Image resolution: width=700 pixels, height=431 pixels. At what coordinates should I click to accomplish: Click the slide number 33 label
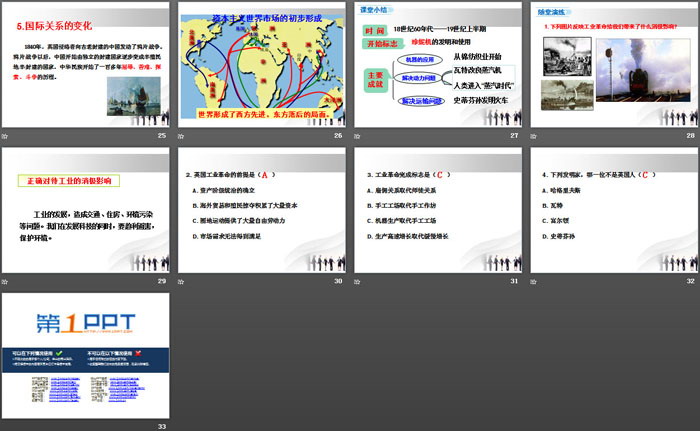tap(162, 427)
